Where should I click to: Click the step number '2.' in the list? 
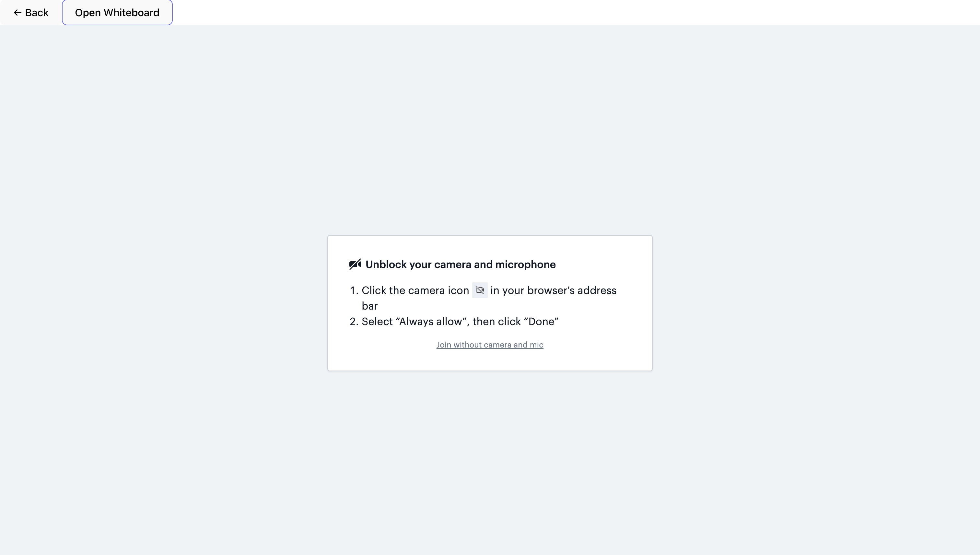click(354, 321)
